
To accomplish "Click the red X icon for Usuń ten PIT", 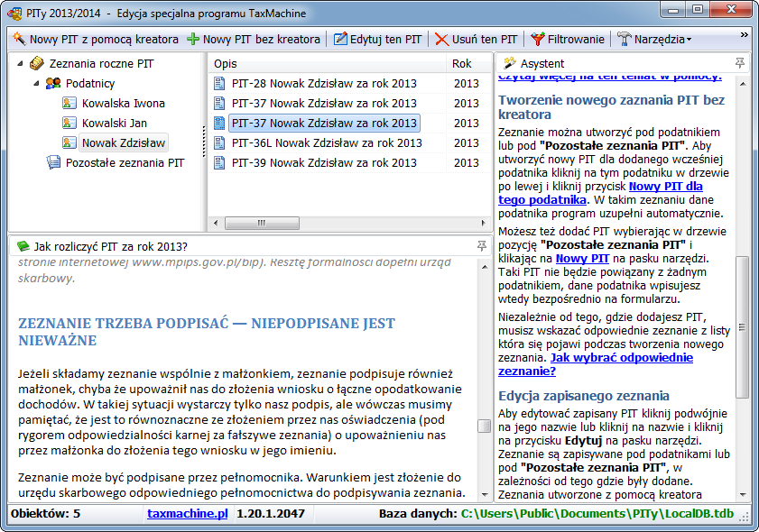I will [441, 39].
